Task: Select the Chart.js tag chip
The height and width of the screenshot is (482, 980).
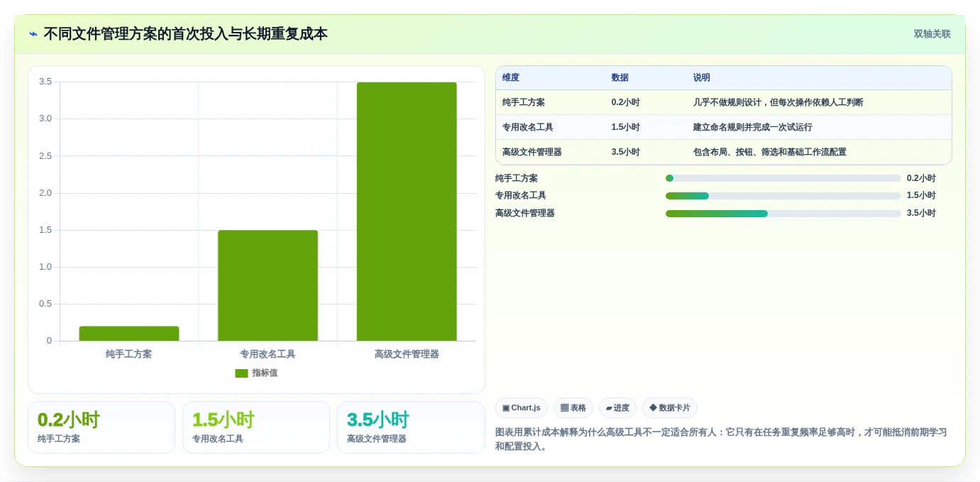Action: [522, 408]
